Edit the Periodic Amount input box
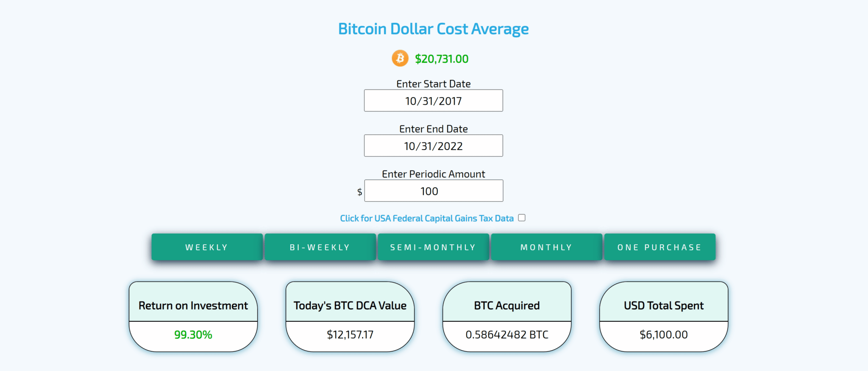868x371 pixels. point(433,191)
